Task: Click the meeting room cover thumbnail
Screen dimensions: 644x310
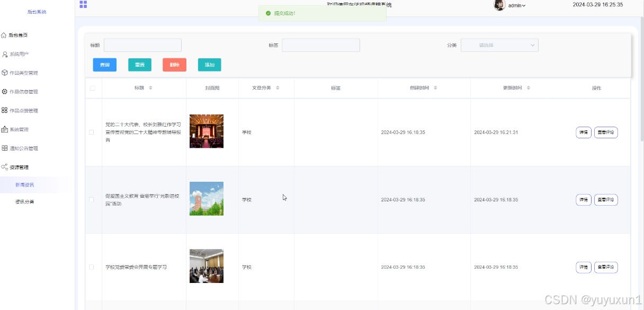Action: (x=207, y=266)
